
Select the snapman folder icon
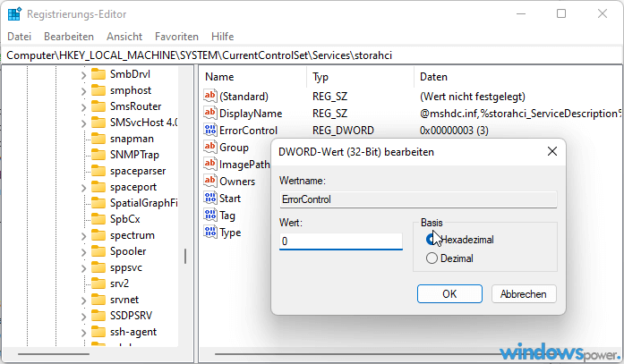[x=98, y=139]
